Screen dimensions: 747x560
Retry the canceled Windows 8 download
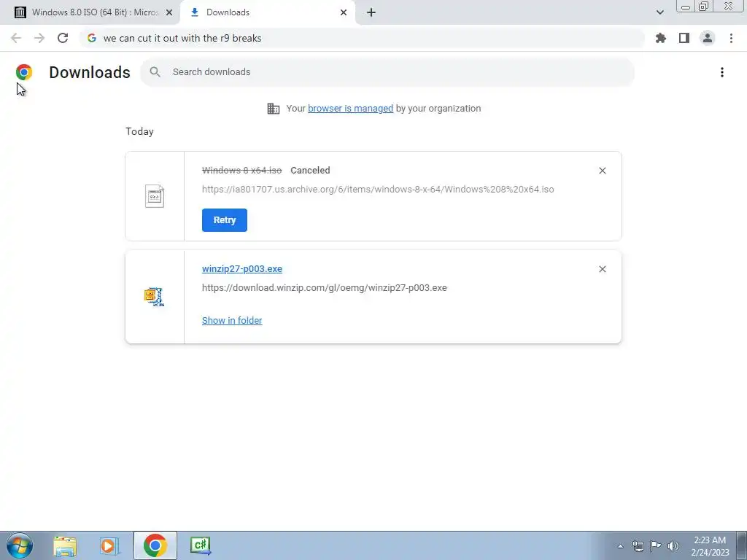coord(225,220)
